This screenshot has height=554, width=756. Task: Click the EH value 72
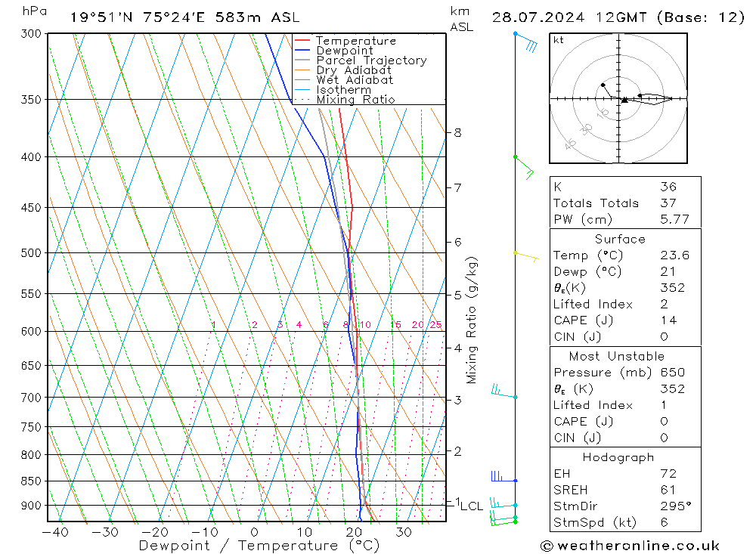(668, 473)
